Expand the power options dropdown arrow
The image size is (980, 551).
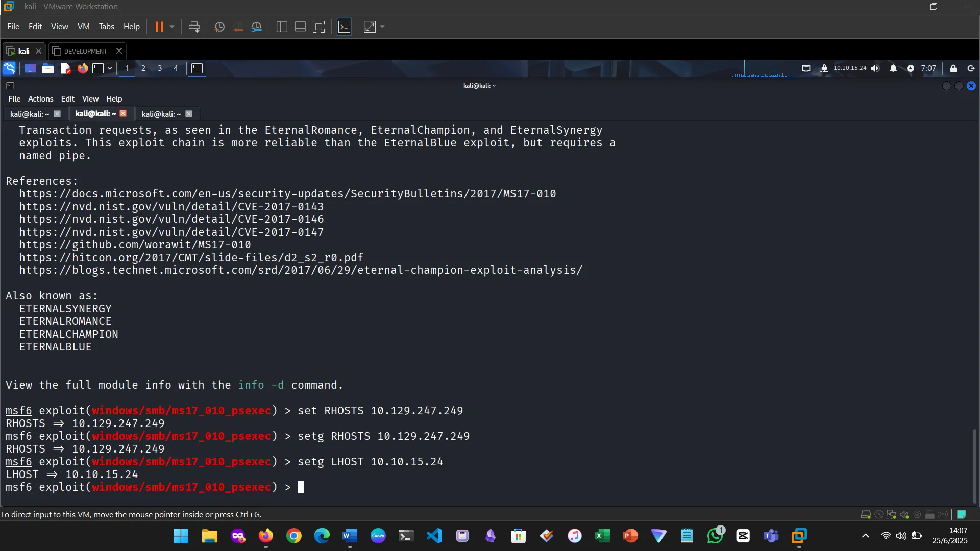[172, 27]
